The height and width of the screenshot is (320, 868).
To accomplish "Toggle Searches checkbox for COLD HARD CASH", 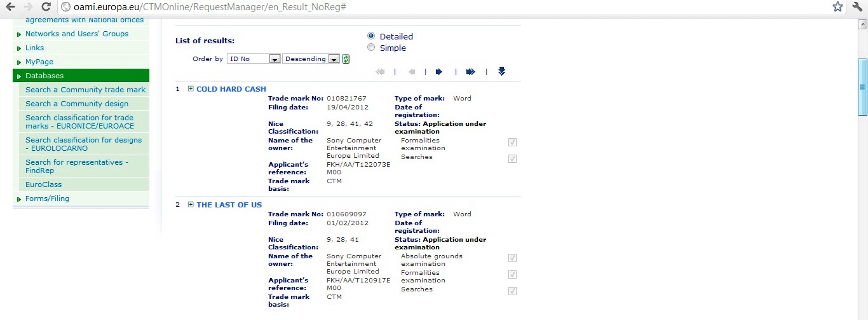I will coord(513,158).
